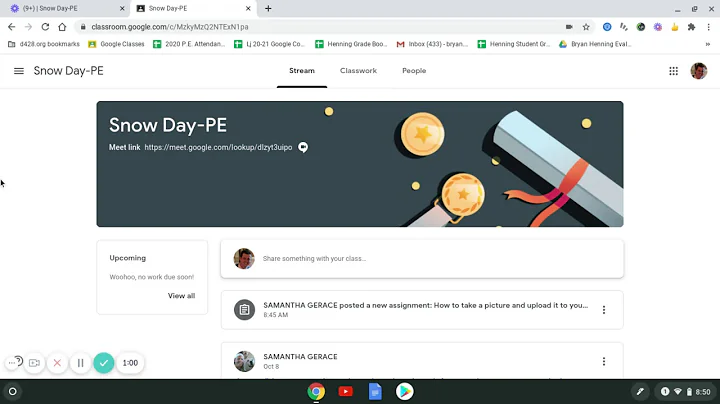
Task: Click the camera icon in the address bar
Action: point(569,27)
